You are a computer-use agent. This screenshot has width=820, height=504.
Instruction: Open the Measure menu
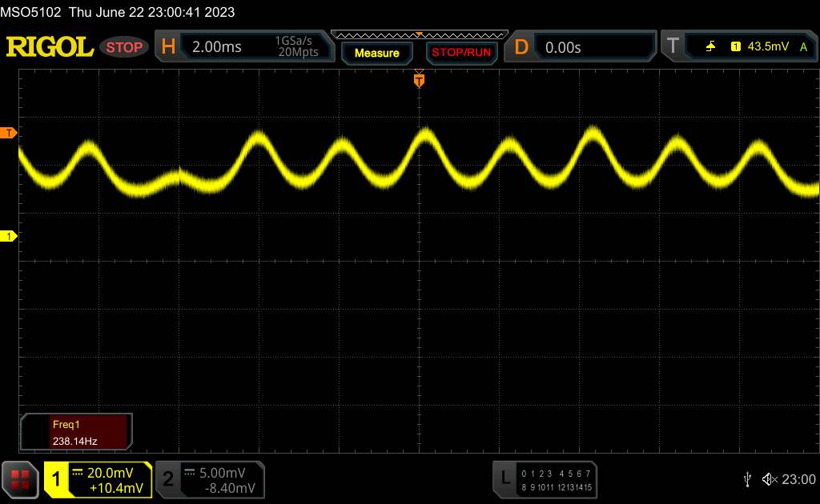click(x=376, y=53)
